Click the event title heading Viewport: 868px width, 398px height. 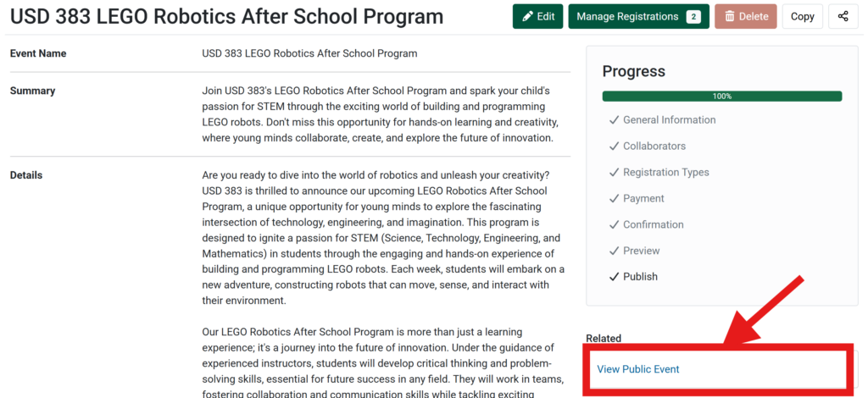226,16
